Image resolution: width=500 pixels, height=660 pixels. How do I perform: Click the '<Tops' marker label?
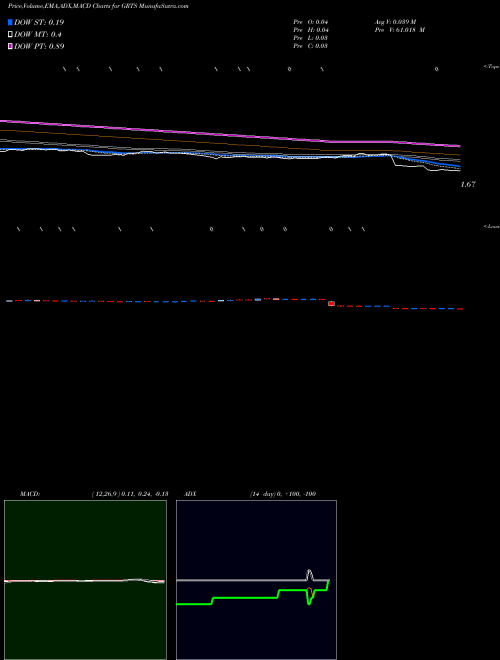click(491, 66)
